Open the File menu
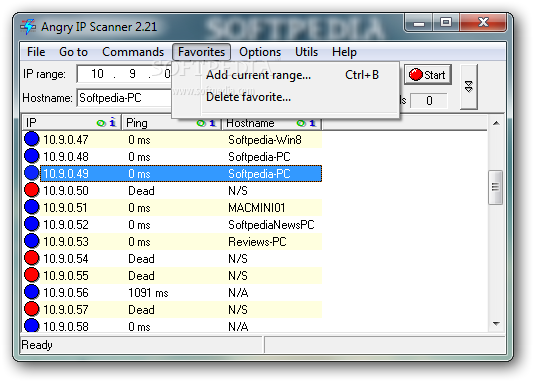The width and height of the screenshot is (534, 382). pyautogui.click(x=36, y=52)
